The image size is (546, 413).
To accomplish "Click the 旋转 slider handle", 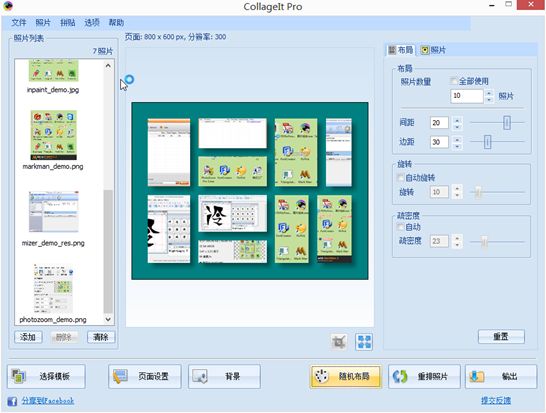I will (x=478, y=192).
